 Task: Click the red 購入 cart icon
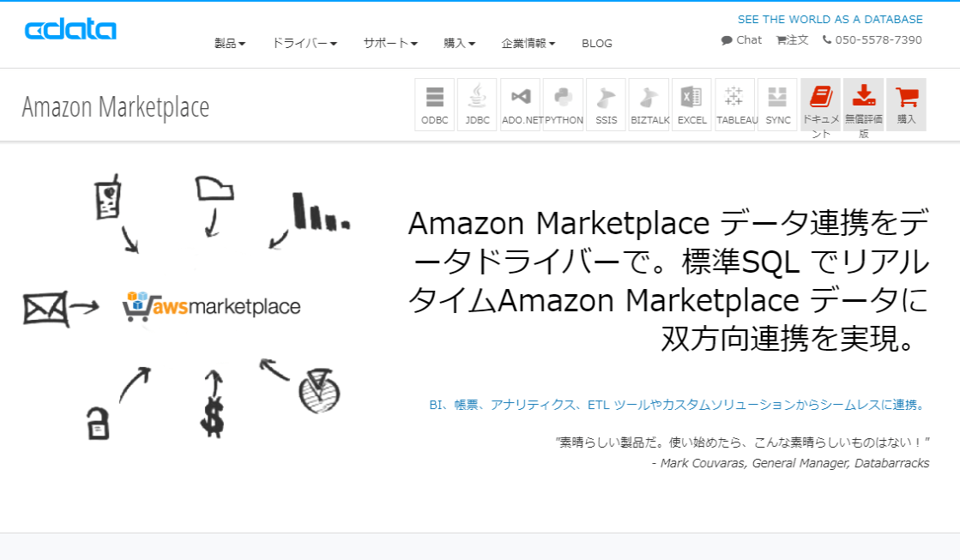(906, 104)
